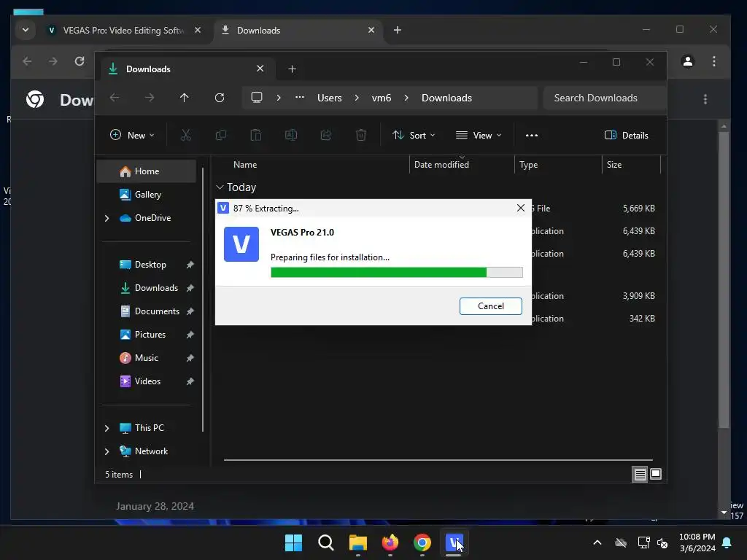
Task: Close the Extracting dialog with X
Action: pos(521,208)
